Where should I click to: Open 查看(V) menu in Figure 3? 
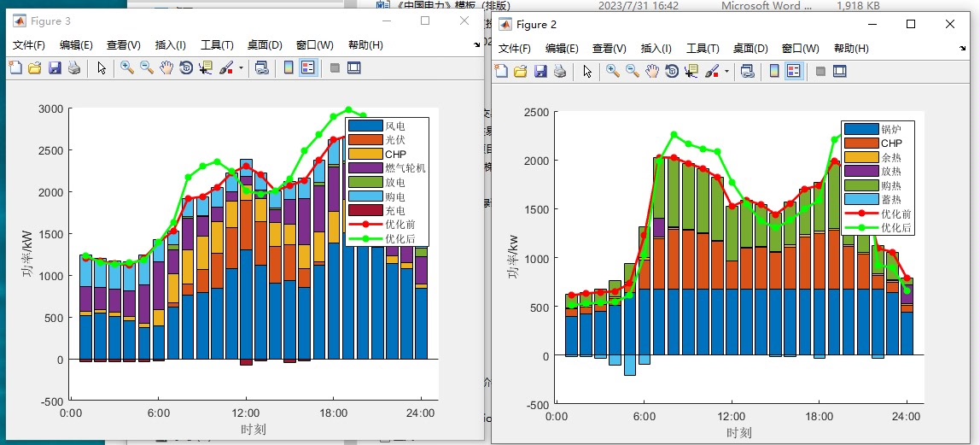123,45
